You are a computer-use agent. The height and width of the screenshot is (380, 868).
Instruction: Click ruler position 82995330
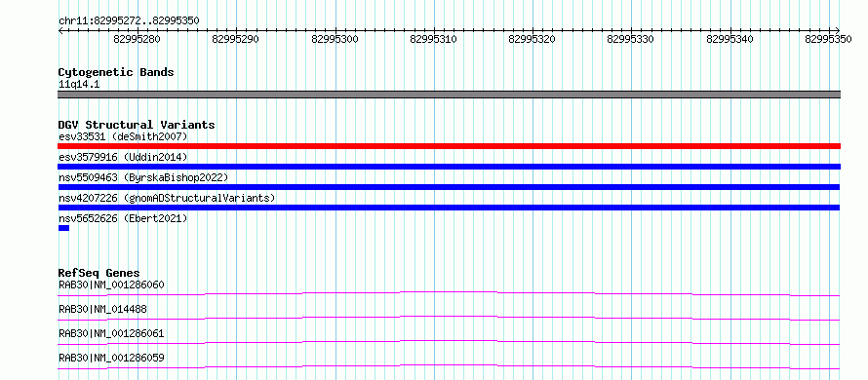tap(630, 39)
